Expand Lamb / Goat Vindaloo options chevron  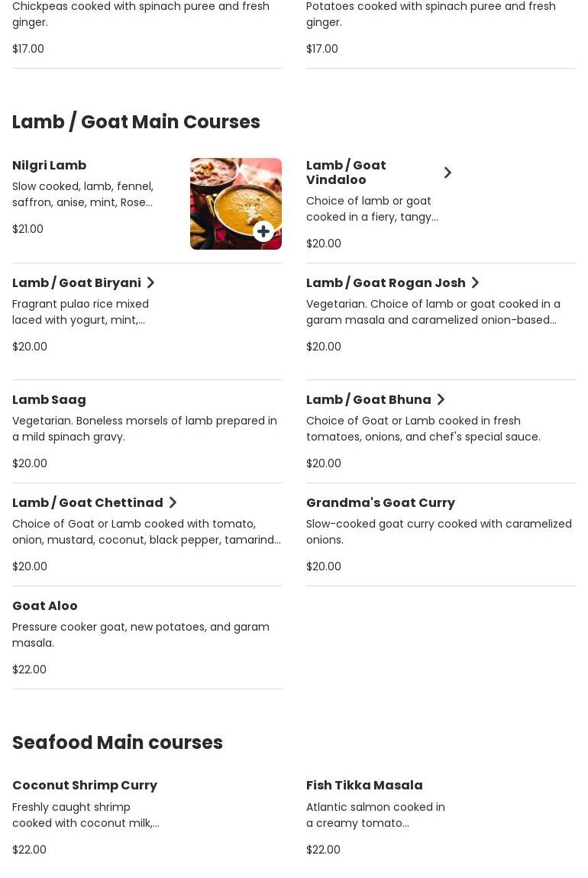click(x=447, y=173)
